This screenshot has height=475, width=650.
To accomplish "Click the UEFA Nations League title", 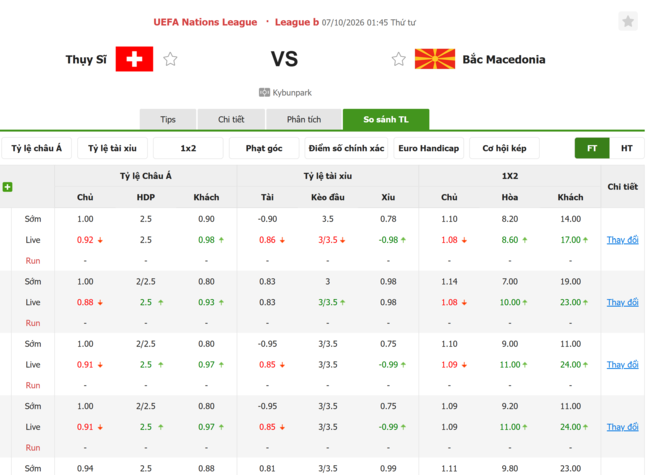I will pos(205,22).
